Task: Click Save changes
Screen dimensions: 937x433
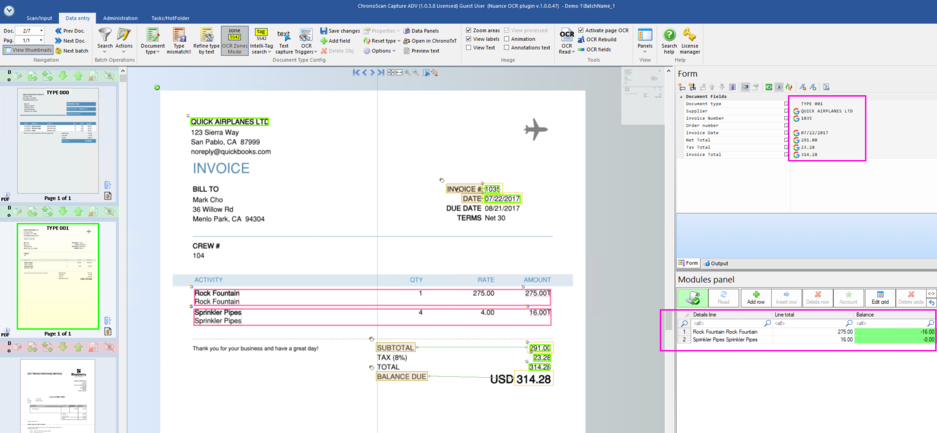Action: (343, 31)
